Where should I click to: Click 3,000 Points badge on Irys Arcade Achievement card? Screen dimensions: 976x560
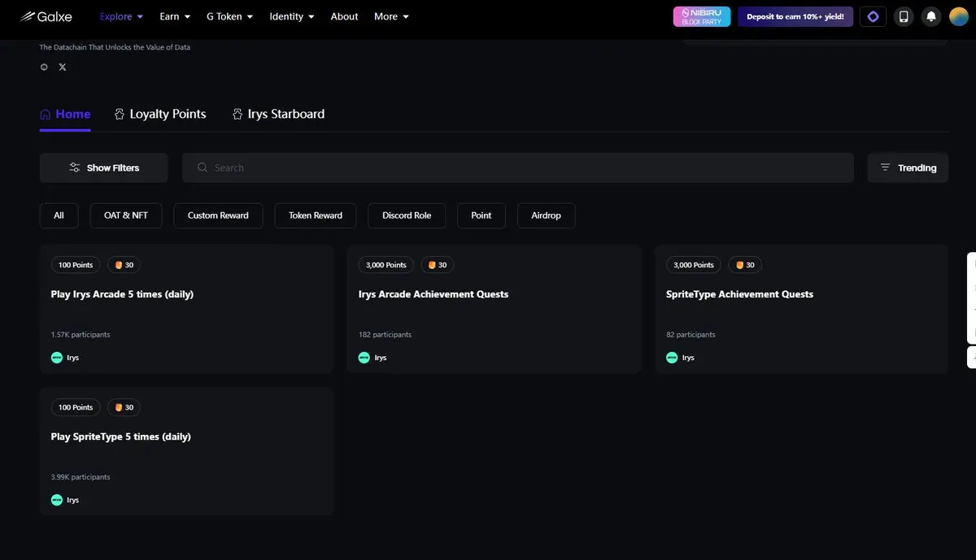tap(386, 265)
